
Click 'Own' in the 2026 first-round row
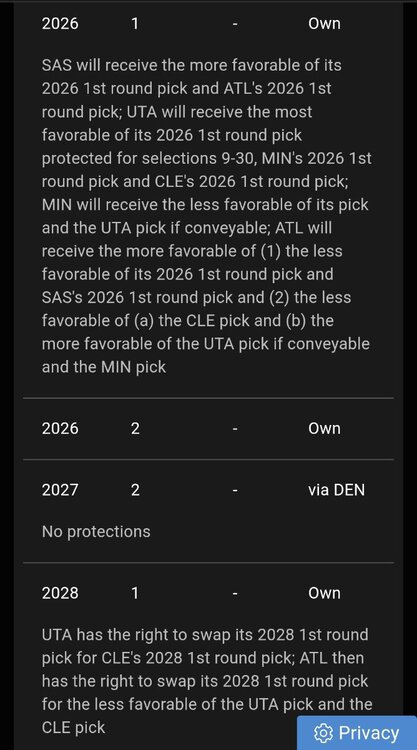click(x=324, y=23)
